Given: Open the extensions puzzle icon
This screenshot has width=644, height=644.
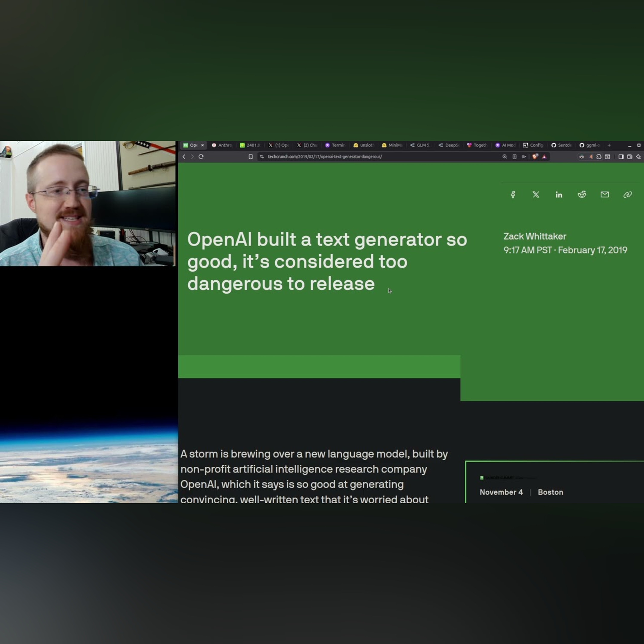Looking at the screenshot, I should point(599,157).
